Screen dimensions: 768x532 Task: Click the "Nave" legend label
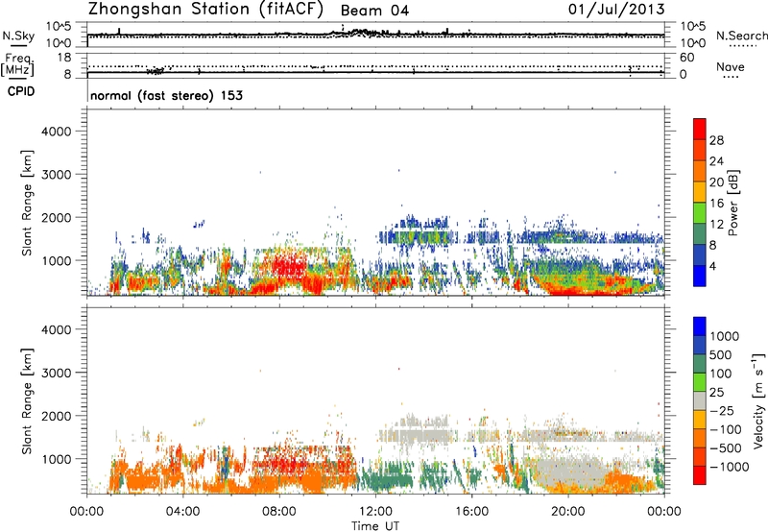tap(730, 67)
